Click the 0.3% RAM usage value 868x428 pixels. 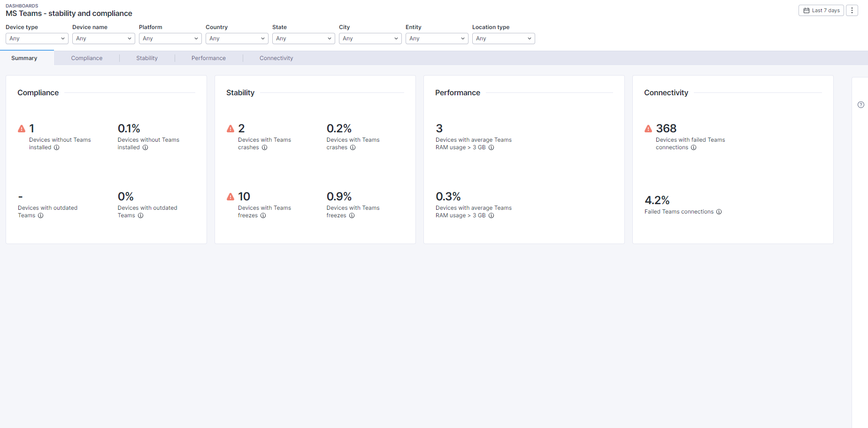(x=448, y=197)
